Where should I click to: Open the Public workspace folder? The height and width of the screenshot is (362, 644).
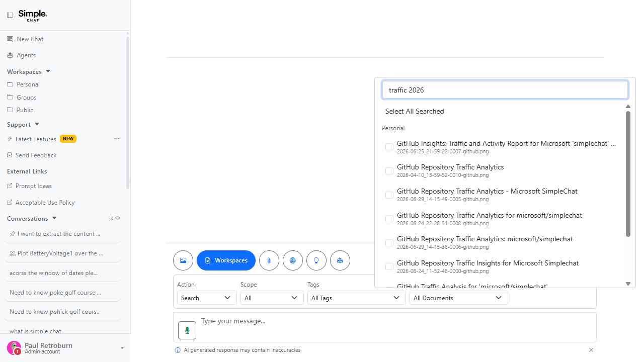[x=25, y=110]
